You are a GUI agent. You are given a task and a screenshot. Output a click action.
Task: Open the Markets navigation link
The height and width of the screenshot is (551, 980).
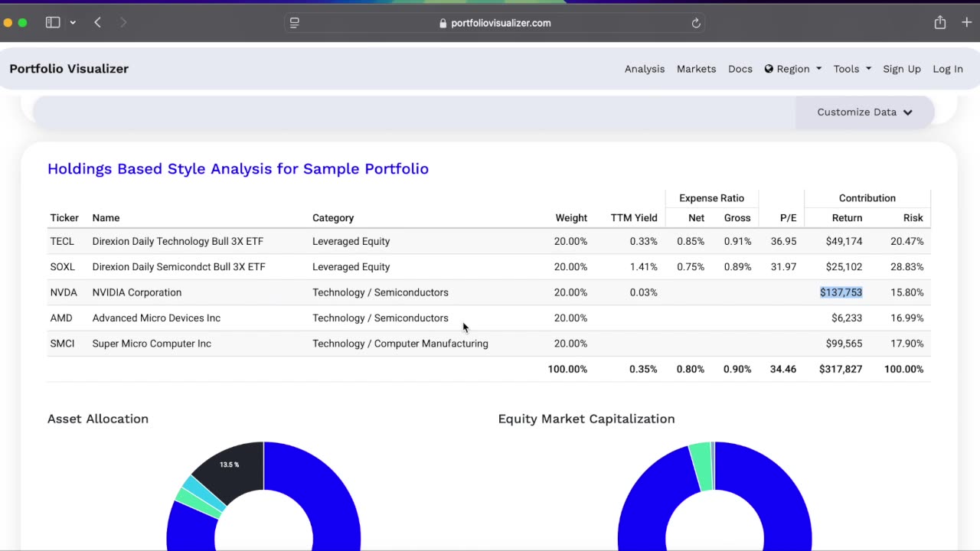(696, 69)
